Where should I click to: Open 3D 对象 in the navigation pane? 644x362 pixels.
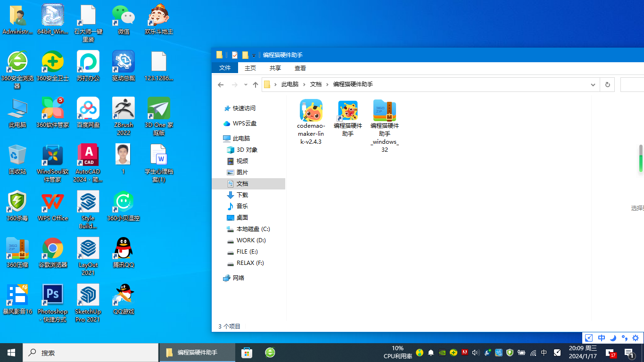tap(248, 150)
